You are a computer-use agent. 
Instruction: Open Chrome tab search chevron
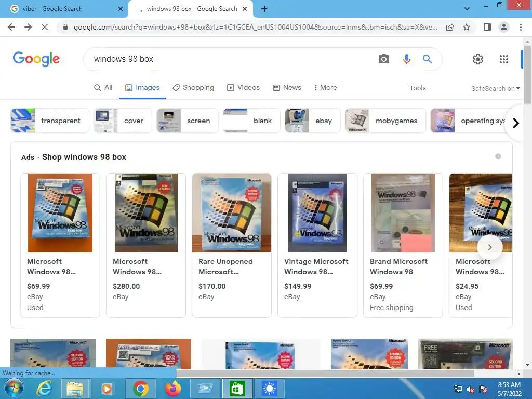[467, 9]
